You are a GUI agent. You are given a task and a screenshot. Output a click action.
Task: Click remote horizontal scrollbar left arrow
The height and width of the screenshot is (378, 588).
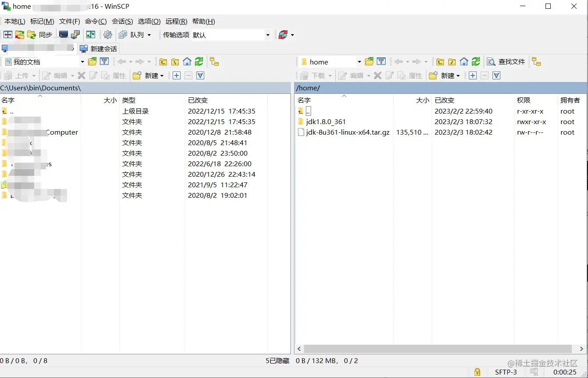pos(299,349)
